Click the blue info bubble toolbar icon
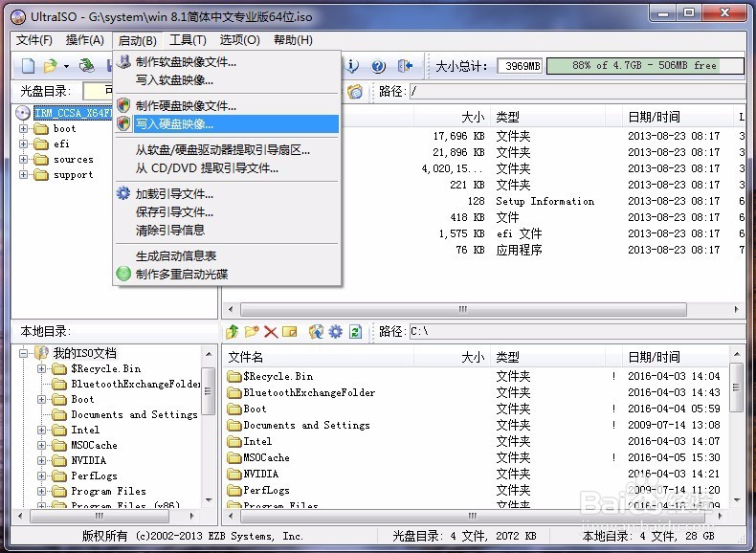This screenshot has width=756, height=553. (352, 66)
